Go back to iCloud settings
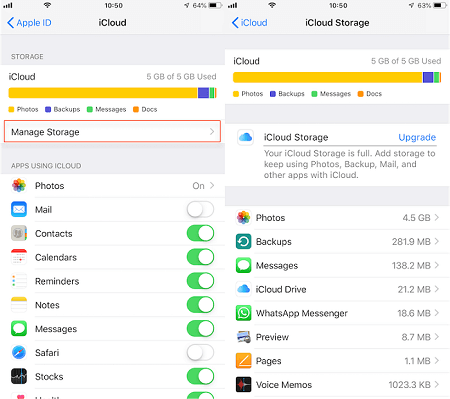This screenshot has width=450, height=399. tap(249, 23)
